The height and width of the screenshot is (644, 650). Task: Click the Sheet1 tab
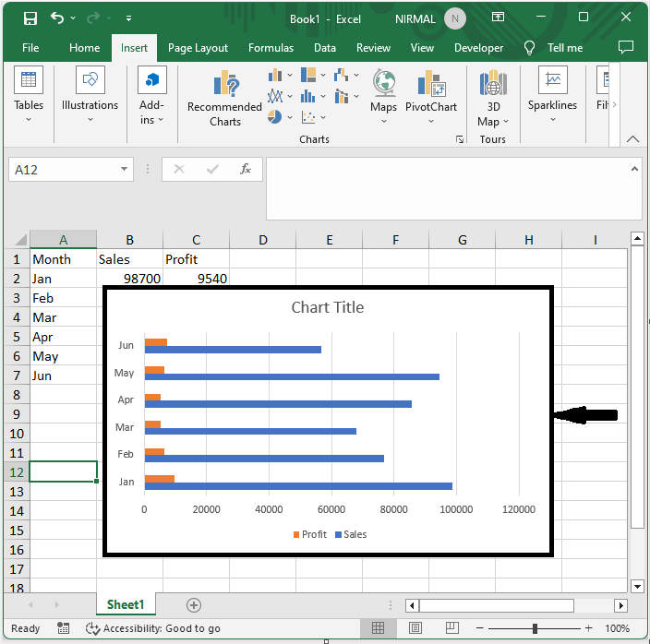coord(126,604)
